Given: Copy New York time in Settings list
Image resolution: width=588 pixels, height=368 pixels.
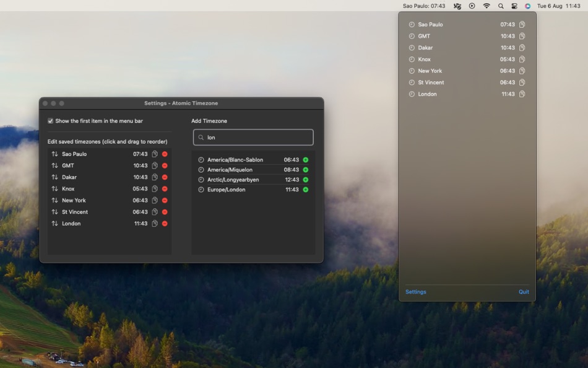Looking at the screenshot, I should (155, 201).
